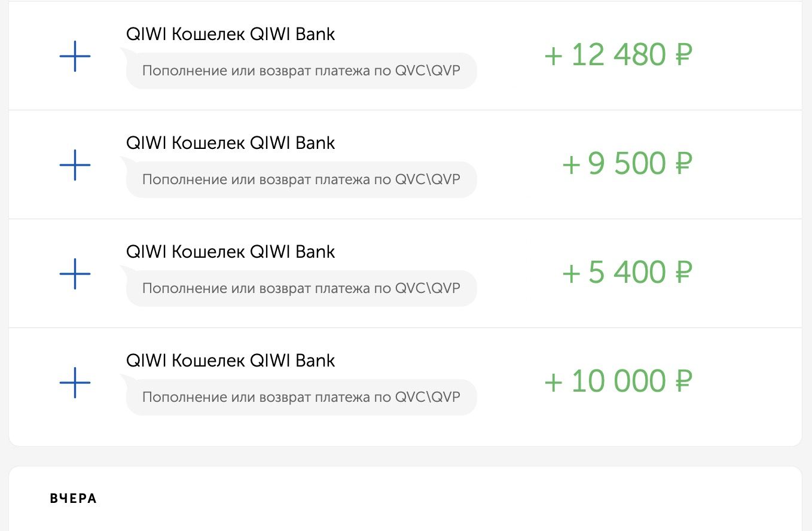Image resolution: width=812 pixels, height=531 pixels.
Task: Click the ruble sign of the 10 000 amount
Action: coord(683,382)
